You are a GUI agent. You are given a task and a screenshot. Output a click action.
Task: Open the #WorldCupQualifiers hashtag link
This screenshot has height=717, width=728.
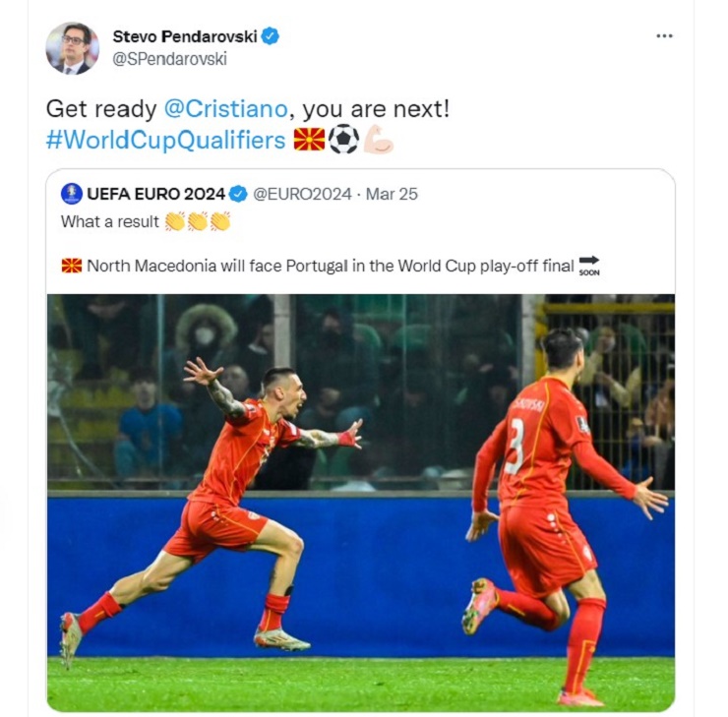point(165,140)
